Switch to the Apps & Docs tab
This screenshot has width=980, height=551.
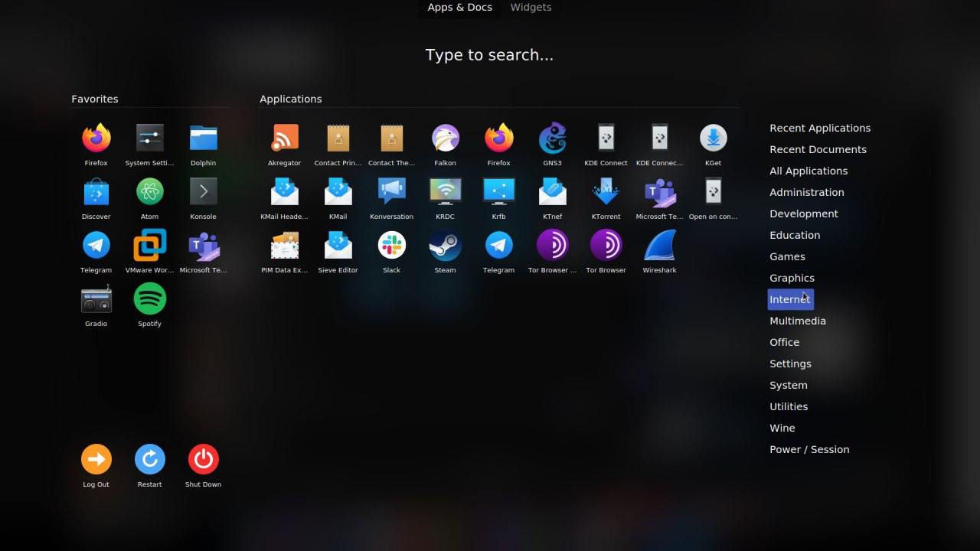pyautogui.click(x=459, y=8)
